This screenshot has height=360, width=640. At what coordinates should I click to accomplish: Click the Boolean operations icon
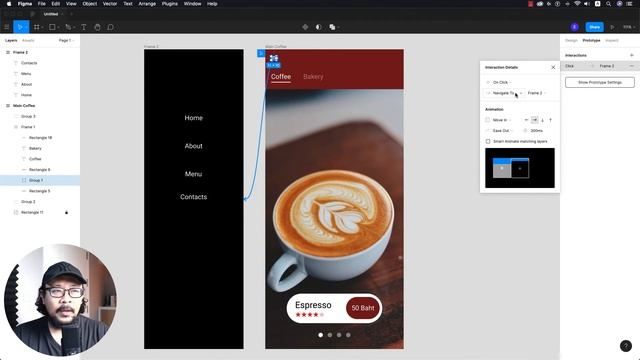coord(332,27)
